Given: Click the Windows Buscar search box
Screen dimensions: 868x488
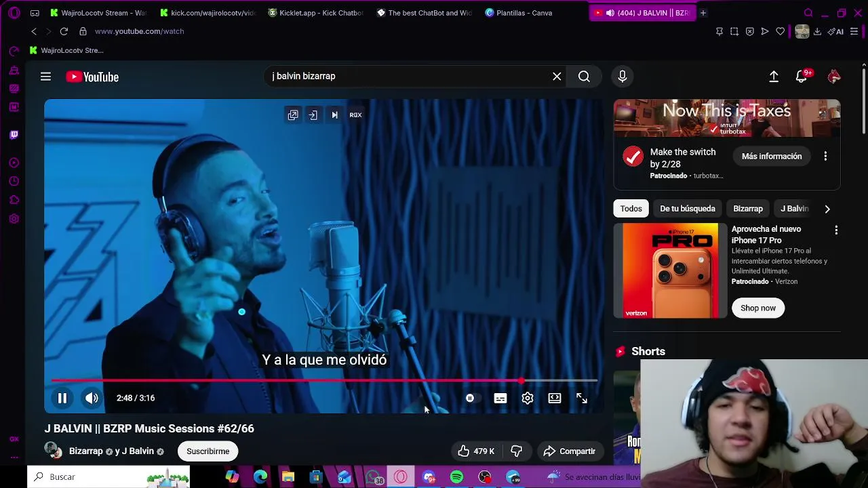Looking at the screenshot, I should point(108,477).
